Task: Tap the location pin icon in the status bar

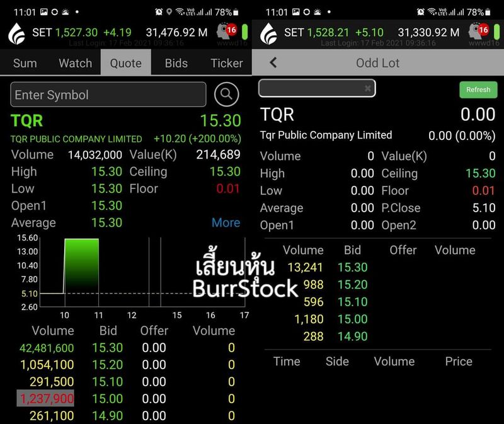Action: (x=169, y=11)
